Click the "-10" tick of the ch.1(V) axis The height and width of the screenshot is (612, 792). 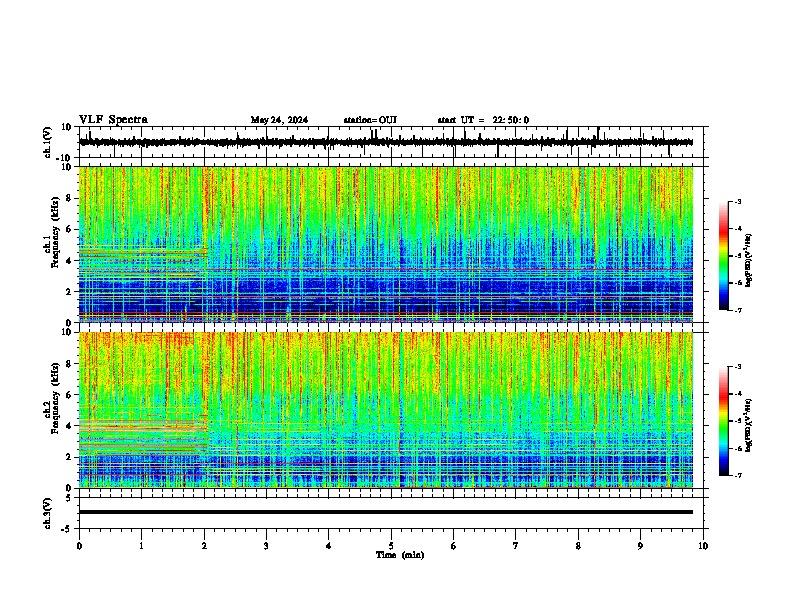coord(65,158)
